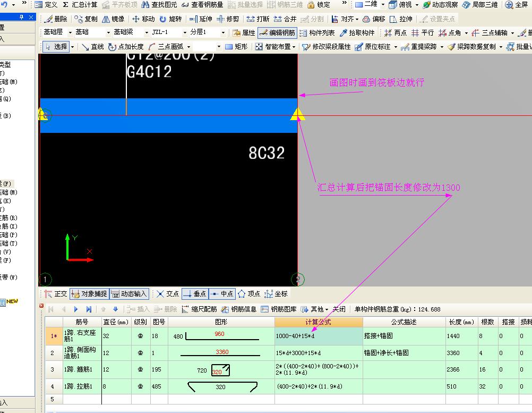Image resolution: width=532 pixels, height=413 pixels.
Task: Click formula cell 1000-40+15*d
Action: [x=319, y=336]
